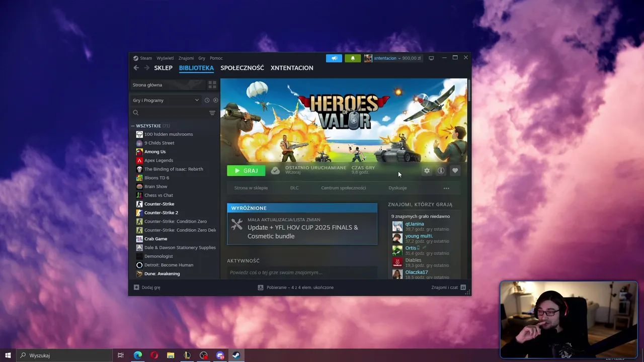Screen dimensions: 644x362
Task: Open the green notifications bell
Action: point(353,58)
